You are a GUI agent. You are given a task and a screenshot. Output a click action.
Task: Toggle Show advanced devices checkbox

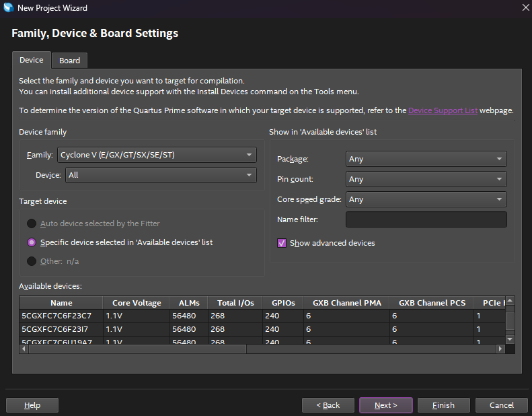point(282,243)
